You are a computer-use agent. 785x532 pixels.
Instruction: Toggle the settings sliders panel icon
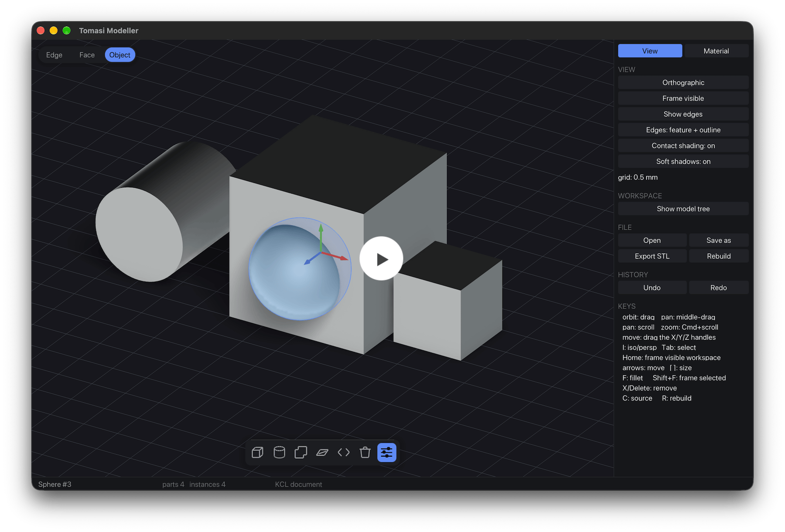[387, 452]
